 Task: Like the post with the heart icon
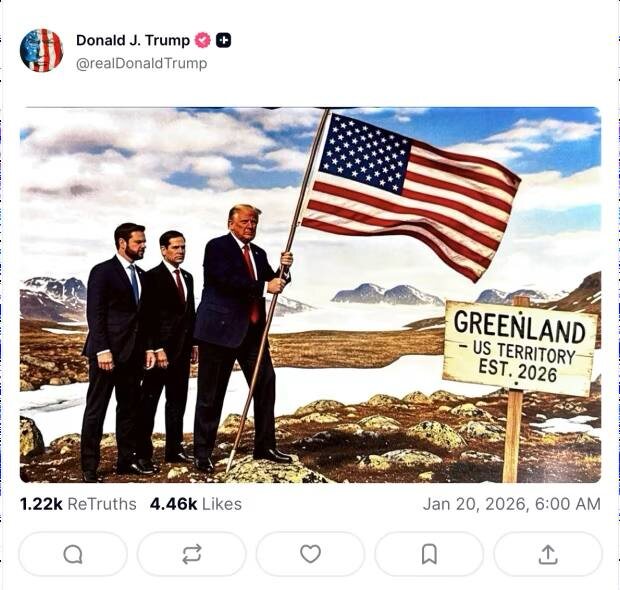point(310,554)
